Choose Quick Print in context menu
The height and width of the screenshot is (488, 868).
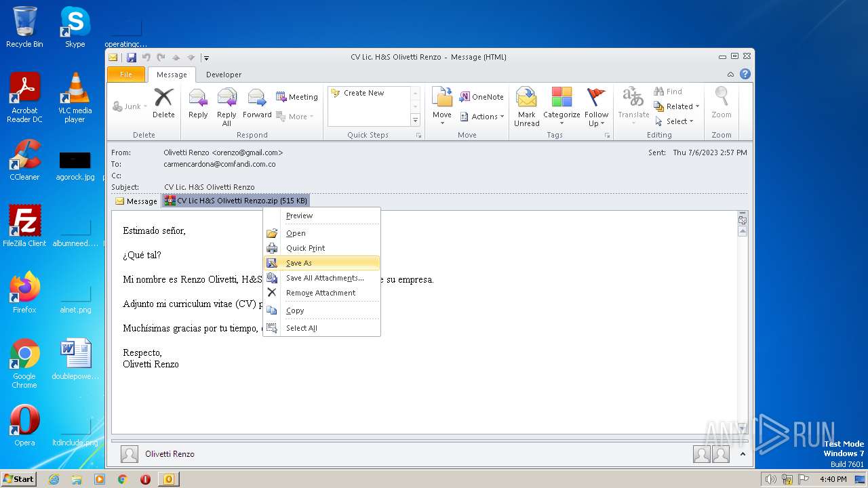[x=321, y=248]
